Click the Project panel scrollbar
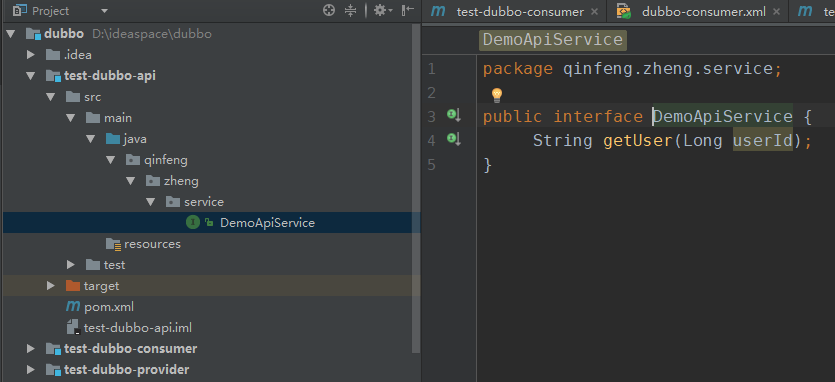 [416, 189]
